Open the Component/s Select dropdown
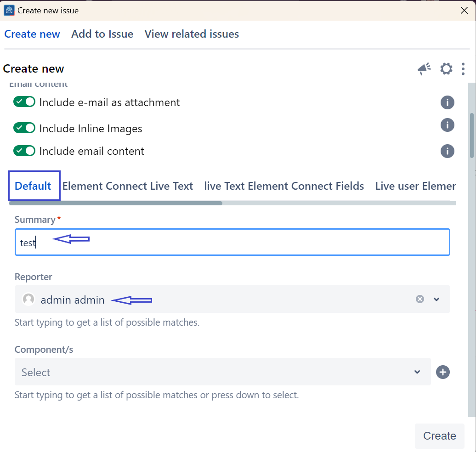 click(x=222, y=372)
